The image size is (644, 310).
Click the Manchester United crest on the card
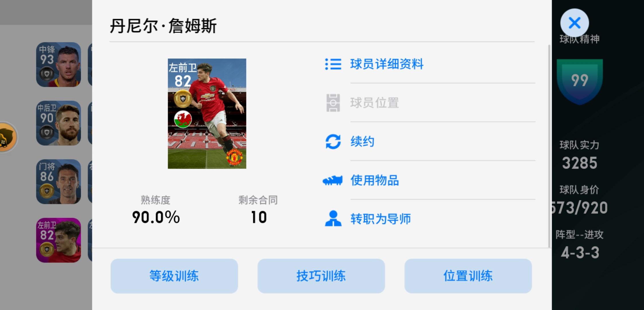coord(234,157)
